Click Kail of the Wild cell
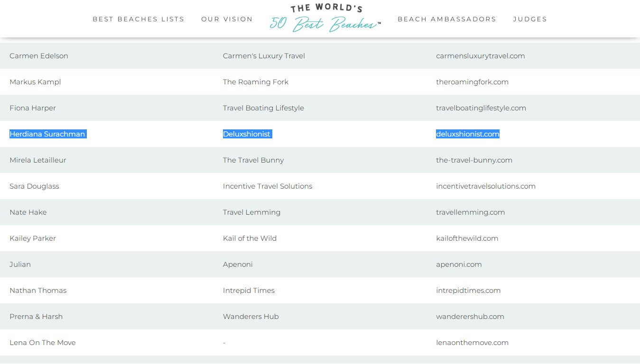The width and height of the screenshot is (640, 364). click(250, 238)
